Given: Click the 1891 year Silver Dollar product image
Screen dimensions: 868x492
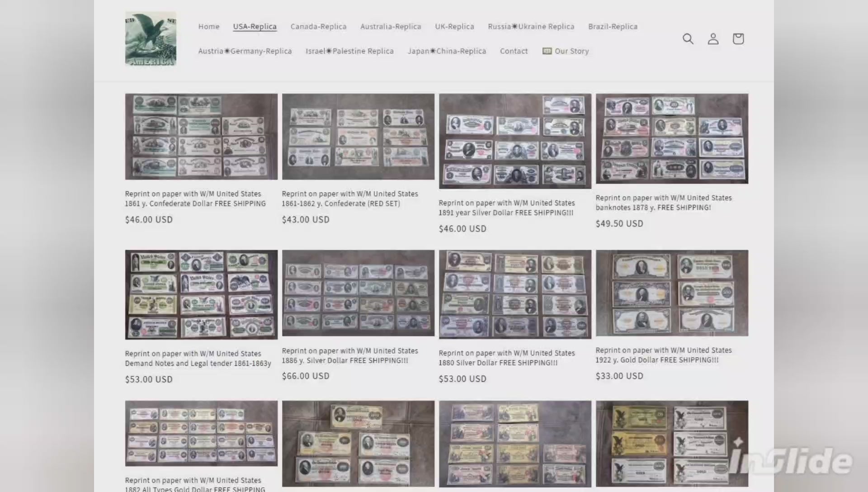Looking at the screenshot, I should pyautogui.click(x=515, y=141).
